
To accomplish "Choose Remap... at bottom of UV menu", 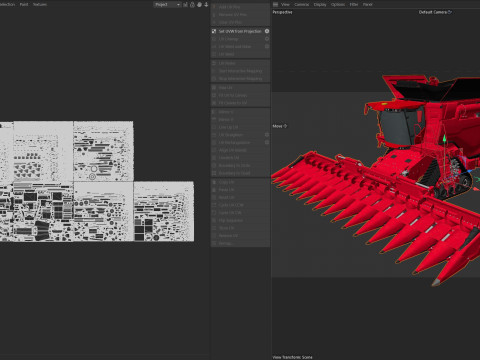I will click(x=240, y=243).
